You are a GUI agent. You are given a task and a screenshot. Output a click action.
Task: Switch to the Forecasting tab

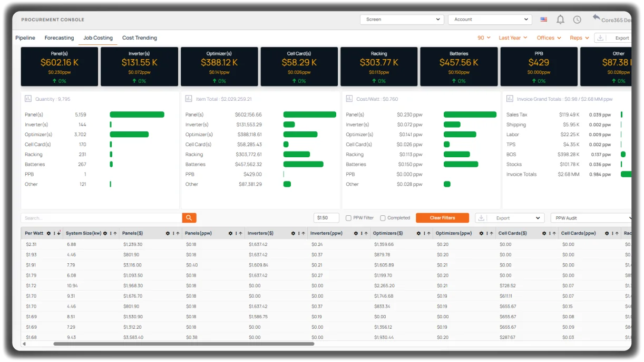[59, 38]
